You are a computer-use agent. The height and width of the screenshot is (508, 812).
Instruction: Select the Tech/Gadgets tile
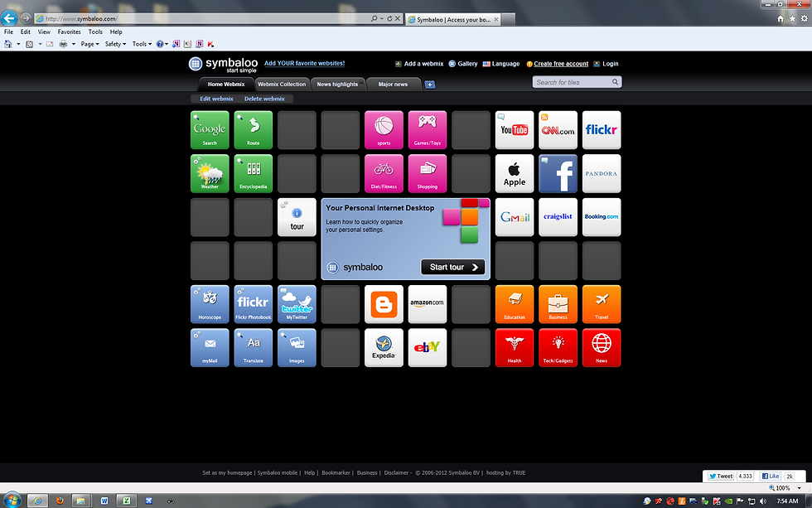click(558, 347)
